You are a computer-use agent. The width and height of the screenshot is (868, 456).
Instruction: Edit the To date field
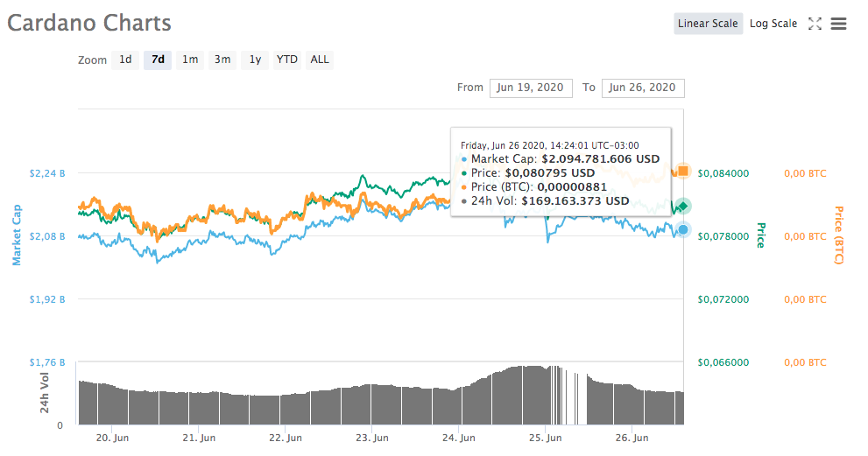click(x=643, y=88)
